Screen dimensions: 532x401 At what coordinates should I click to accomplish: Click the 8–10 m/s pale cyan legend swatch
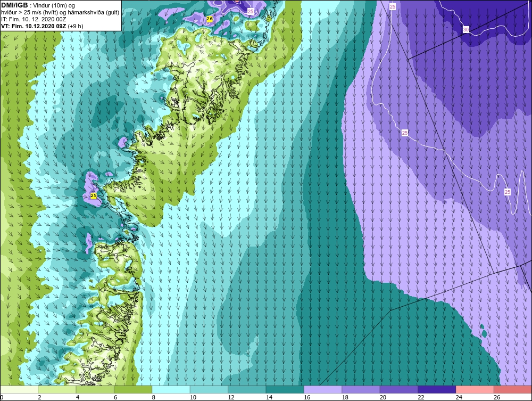171,389
